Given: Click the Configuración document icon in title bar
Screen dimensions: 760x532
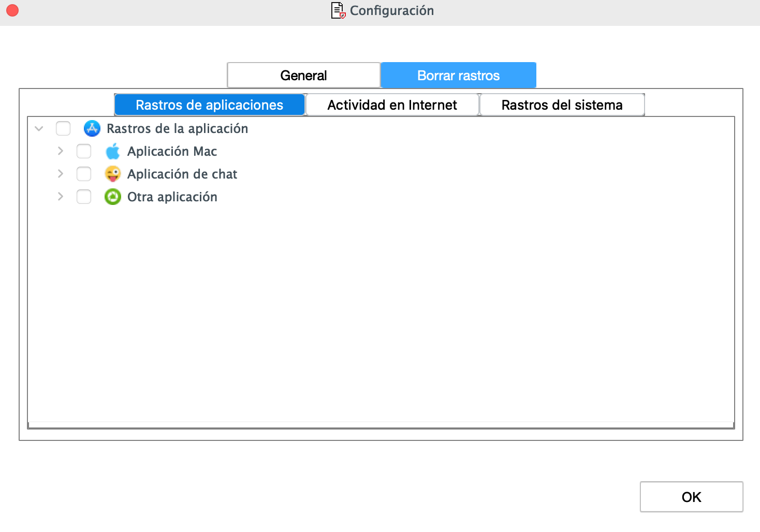Looking at the screenshot, I should pos(338,10).
